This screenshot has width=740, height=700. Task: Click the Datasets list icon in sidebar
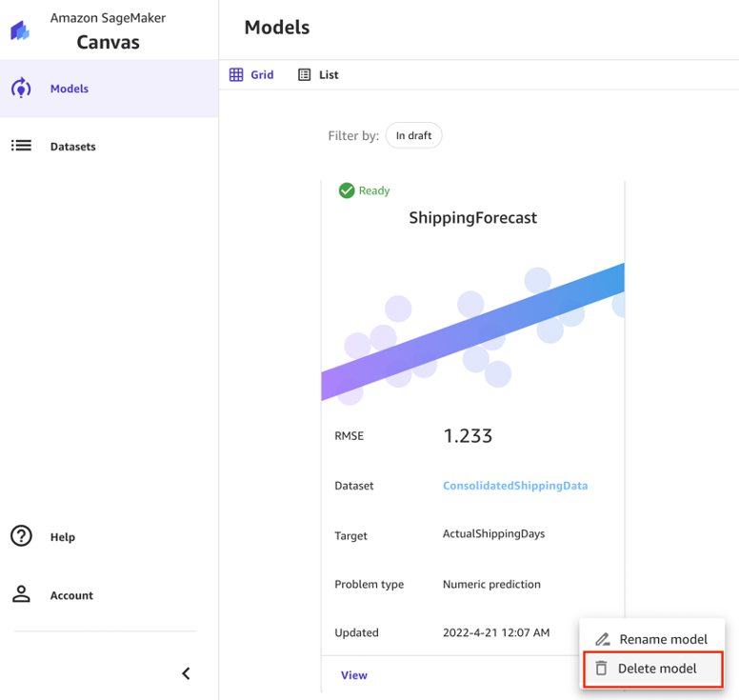(21, 146)
